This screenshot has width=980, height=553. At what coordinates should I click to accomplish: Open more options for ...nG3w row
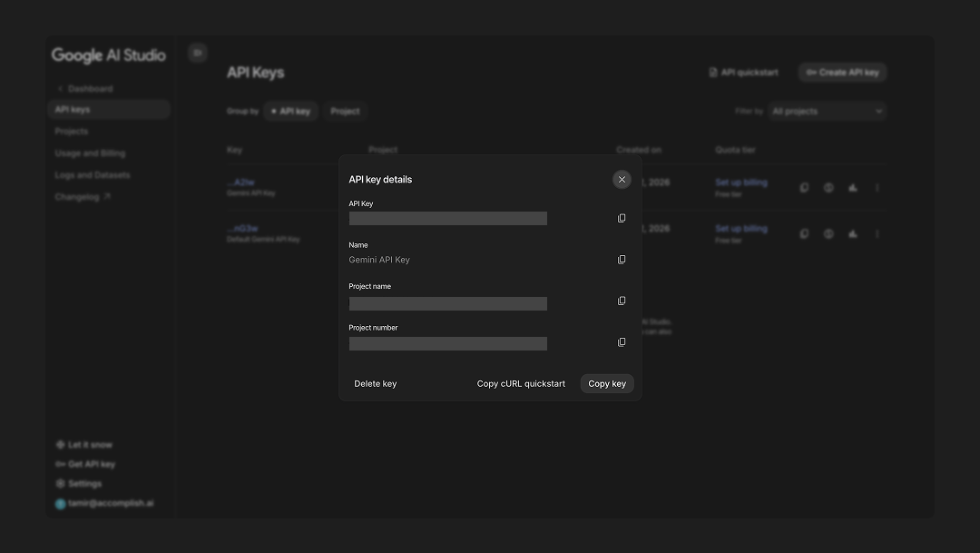tap(877, 234)
